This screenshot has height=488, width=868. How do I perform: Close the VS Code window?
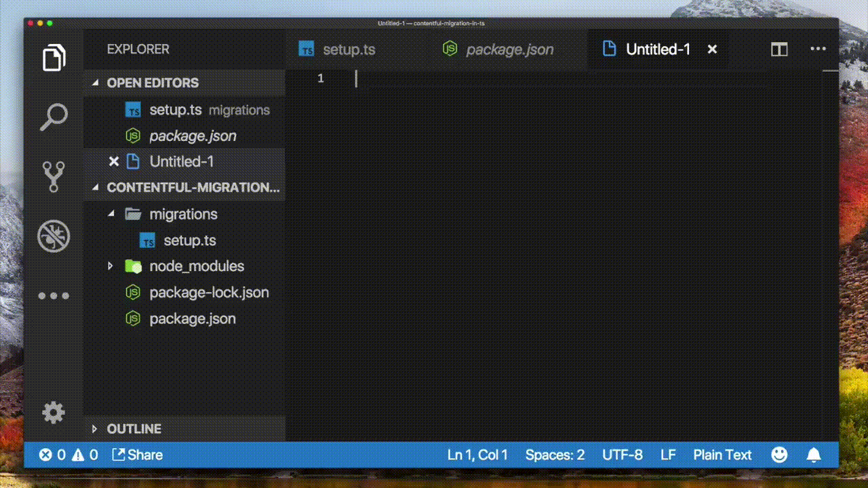tap(31, 24)
